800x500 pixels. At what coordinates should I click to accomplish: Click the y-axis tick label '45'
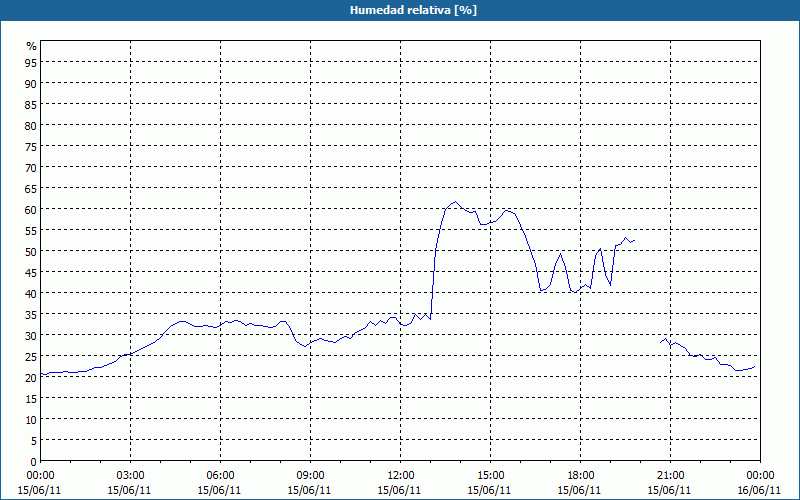tap(31, 272)
